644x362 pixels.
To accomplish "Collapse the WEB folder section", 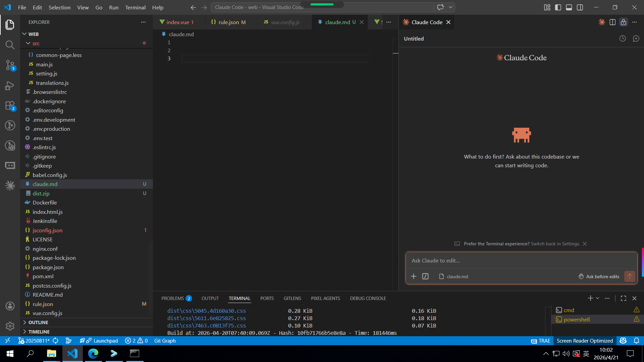I will pos(24,34).
